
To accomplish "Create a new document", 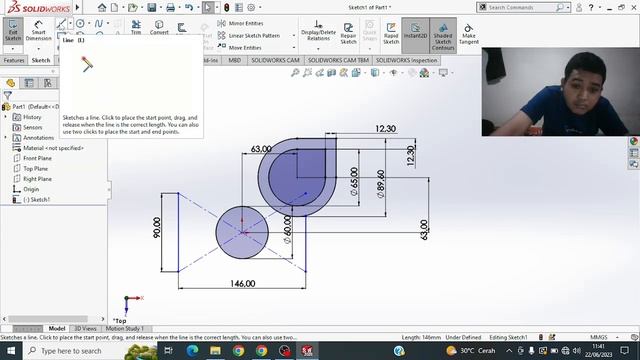I will tap(115, 7).
